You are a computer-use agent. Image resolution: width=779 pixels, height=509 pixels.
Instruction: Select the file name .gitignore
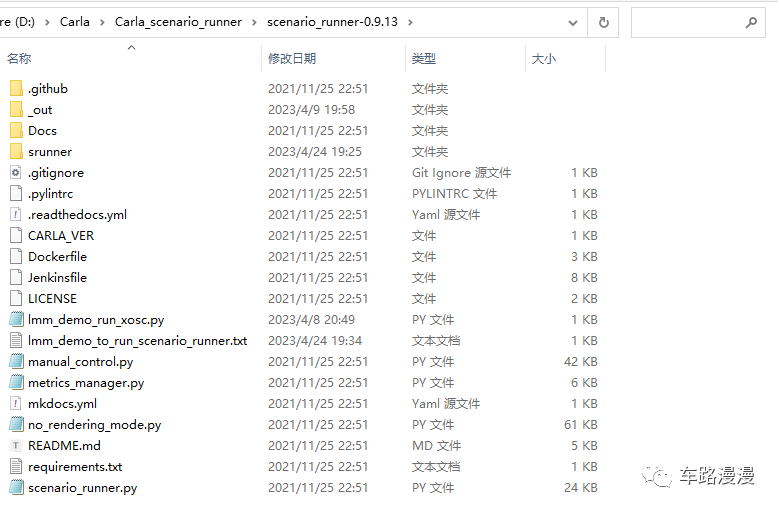(x=56, y=173)
